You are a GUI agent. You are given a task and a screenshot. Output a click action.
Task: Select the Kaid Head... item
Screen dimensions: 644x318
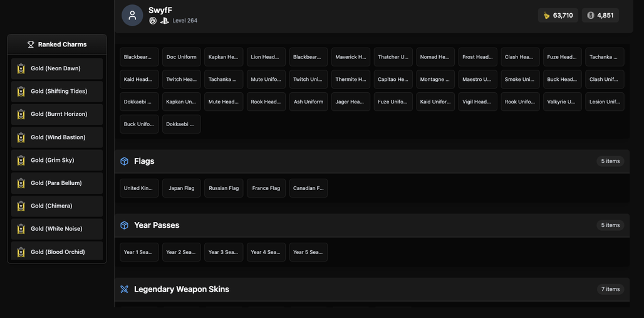139,80
